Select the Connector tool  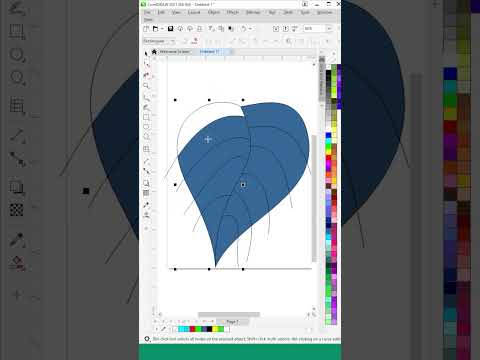[x=146, y=171]
